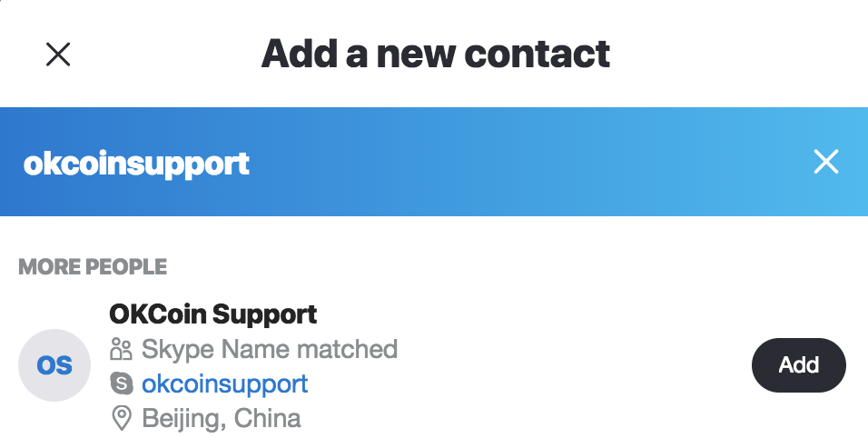Click the location pin icon
The height and width of the screenshot is (438, 868).
(122, 418)
